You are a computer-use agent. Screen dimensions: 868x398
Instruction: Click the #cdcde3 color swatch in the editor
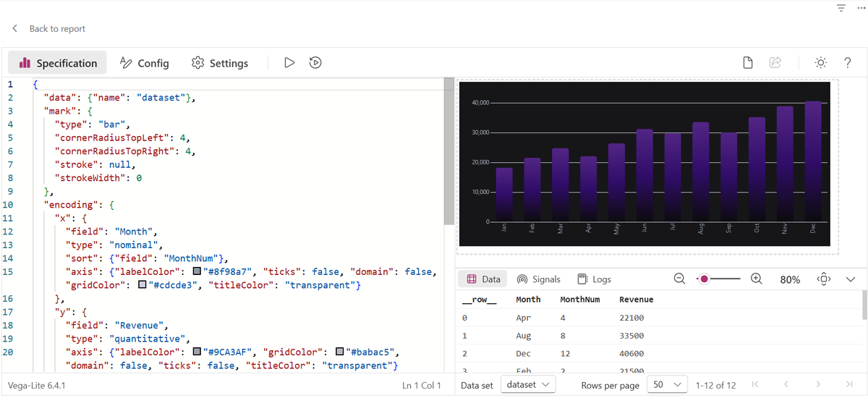pos(142,285)
